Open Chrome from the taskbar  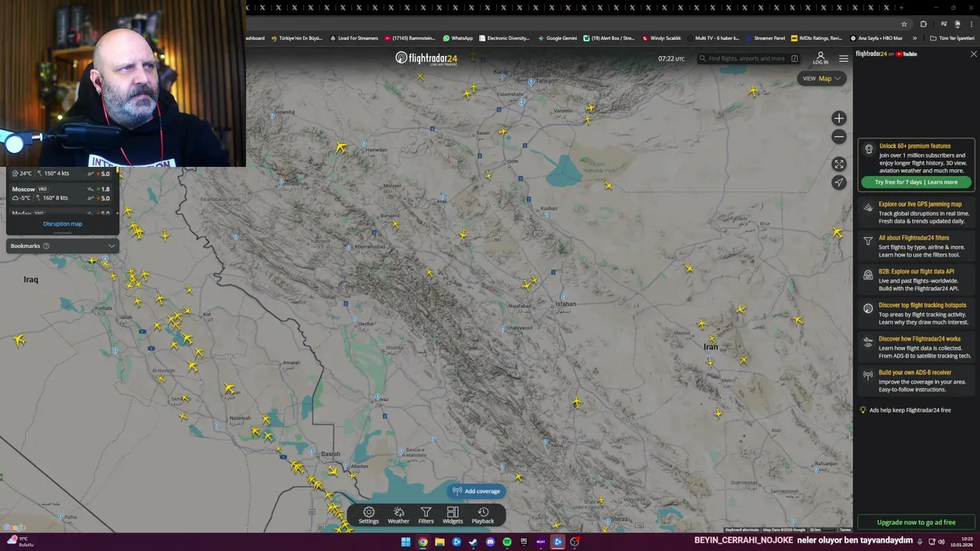(423, 542)
